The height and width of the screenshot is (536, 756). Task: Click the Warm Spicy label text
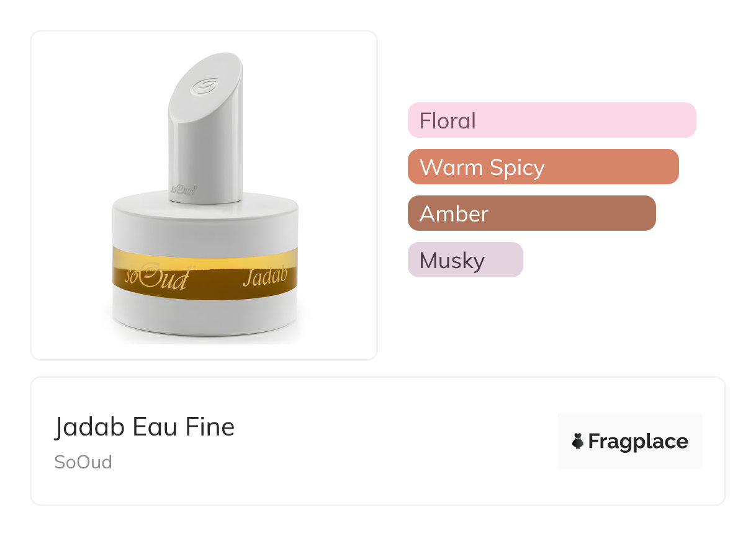pos(482,167)
